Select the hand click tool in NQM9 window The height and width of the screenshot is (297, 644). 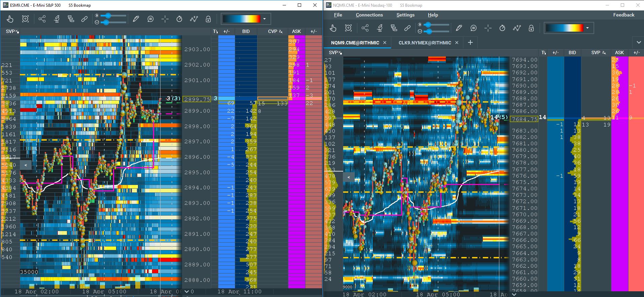click(333, 28)
